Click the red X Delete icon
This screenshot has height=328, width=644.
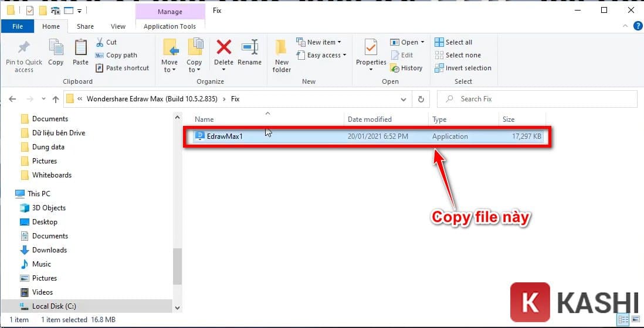click(224, 47)
